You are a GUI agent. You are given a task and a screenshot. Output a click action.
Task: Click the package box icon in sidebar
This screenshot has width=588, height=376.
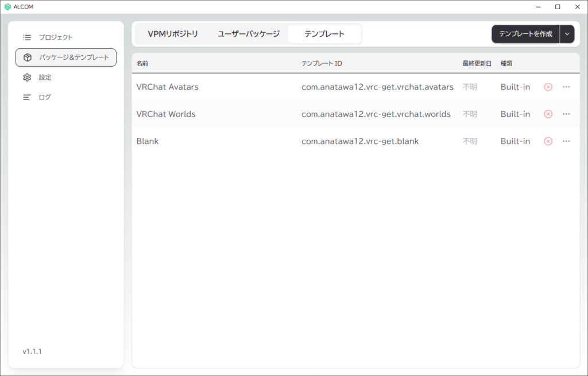coord(28,57)
